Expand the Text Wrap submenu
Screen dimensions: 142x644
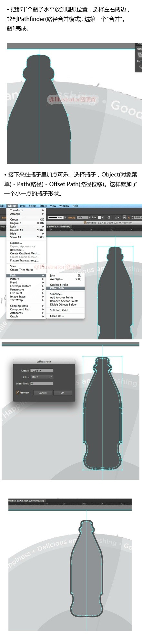point(26,300)
